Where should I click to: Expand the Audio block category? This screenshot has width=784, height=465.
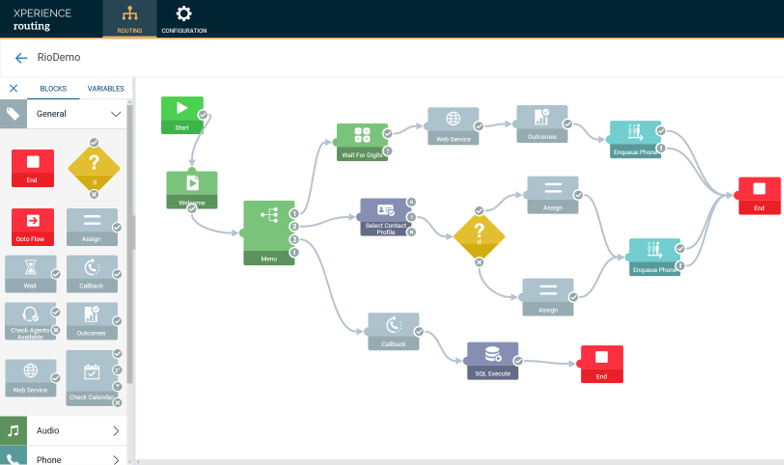pos(116,431)
